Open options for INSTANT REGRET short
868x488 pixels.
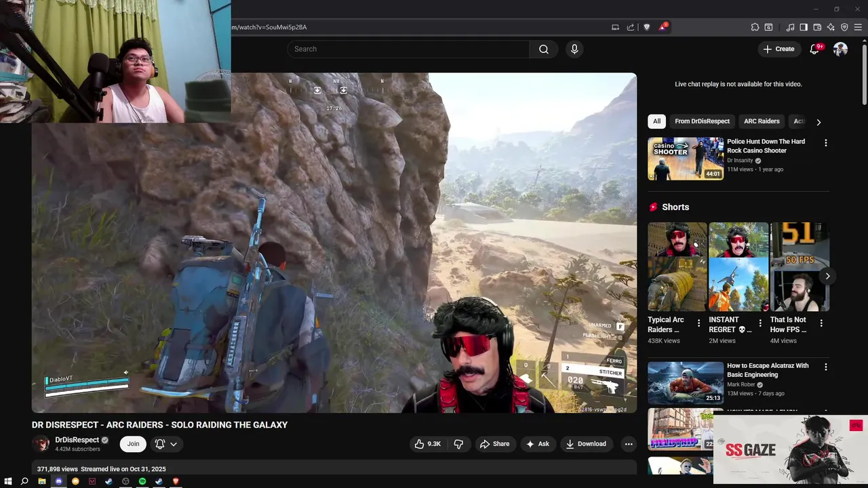(x=759, y=323)
